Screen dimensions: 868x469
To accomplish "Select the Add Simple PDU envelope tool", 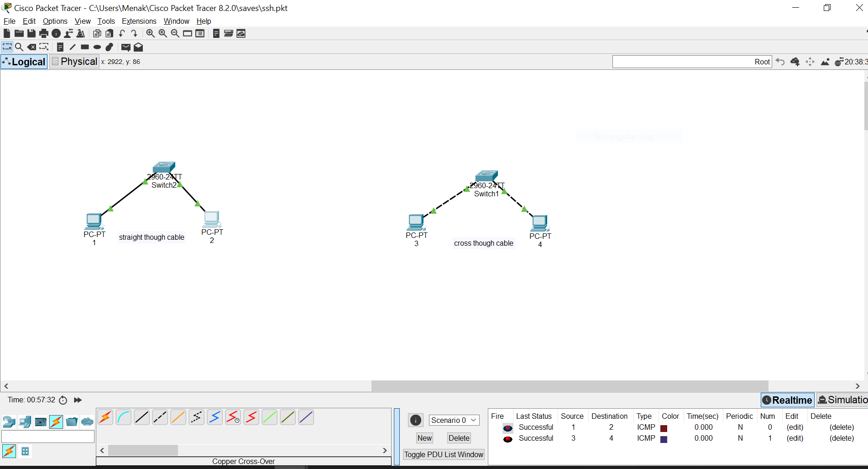I will coord(125,47).
